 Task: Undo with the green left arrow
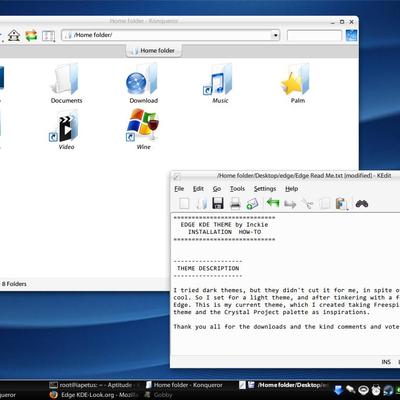(x=273, y=203)
